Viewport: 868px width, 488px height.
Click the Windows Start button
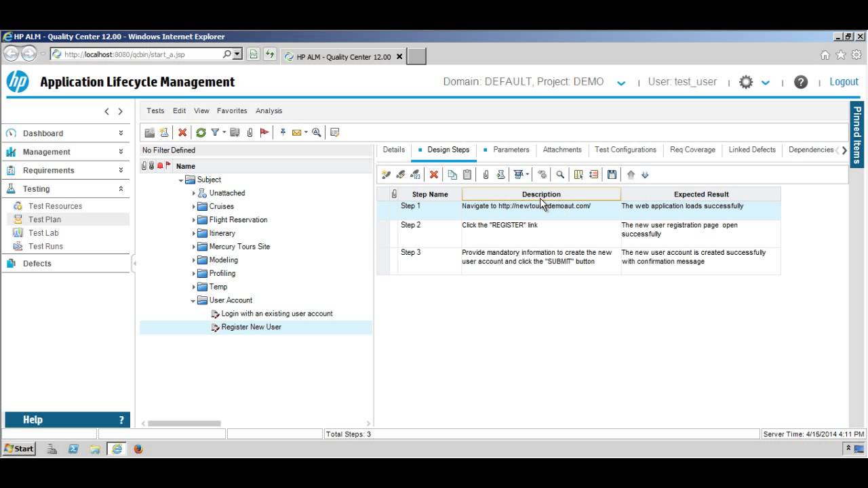[x=19, y=449]
